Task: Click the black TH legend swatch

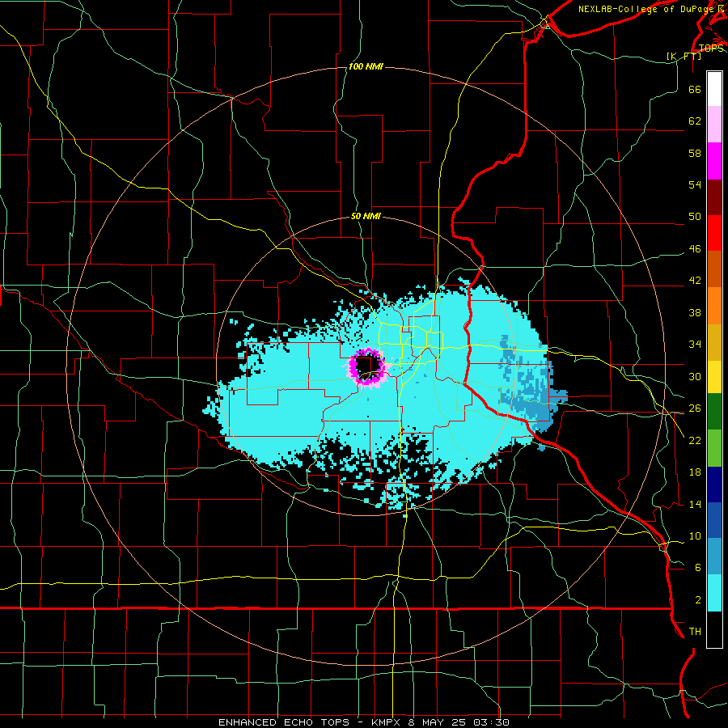Action: [x=714, y=629]
